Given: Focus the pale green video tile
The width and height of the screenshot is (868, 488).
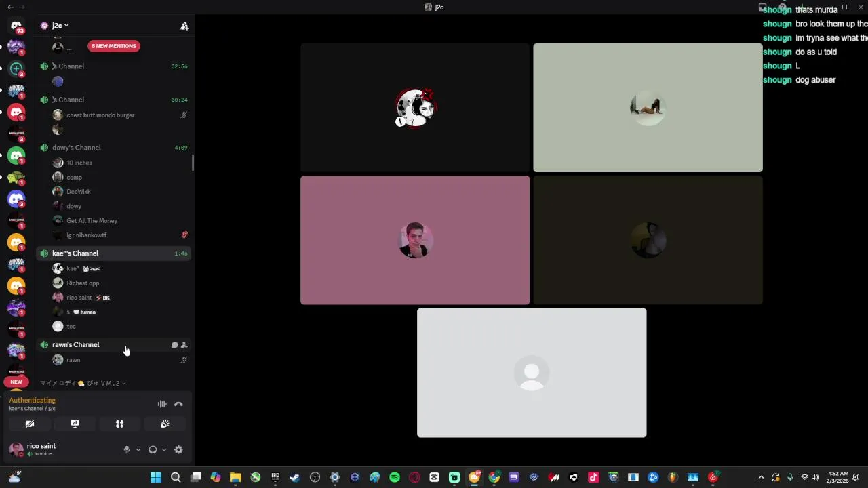Looking at the screenshot, I should click(x=648, y=108).
